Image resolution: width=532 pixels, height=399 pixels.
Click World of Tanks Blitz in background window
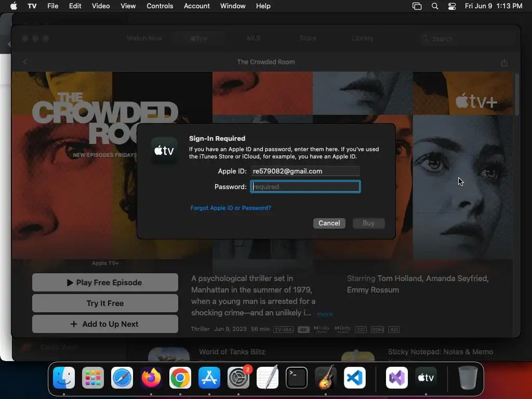[232, 352]
